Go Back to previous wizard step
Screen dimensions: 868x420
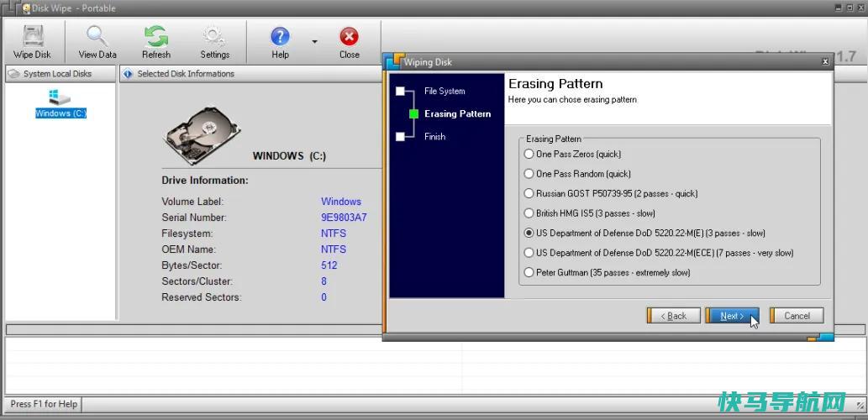click(674, 316)
